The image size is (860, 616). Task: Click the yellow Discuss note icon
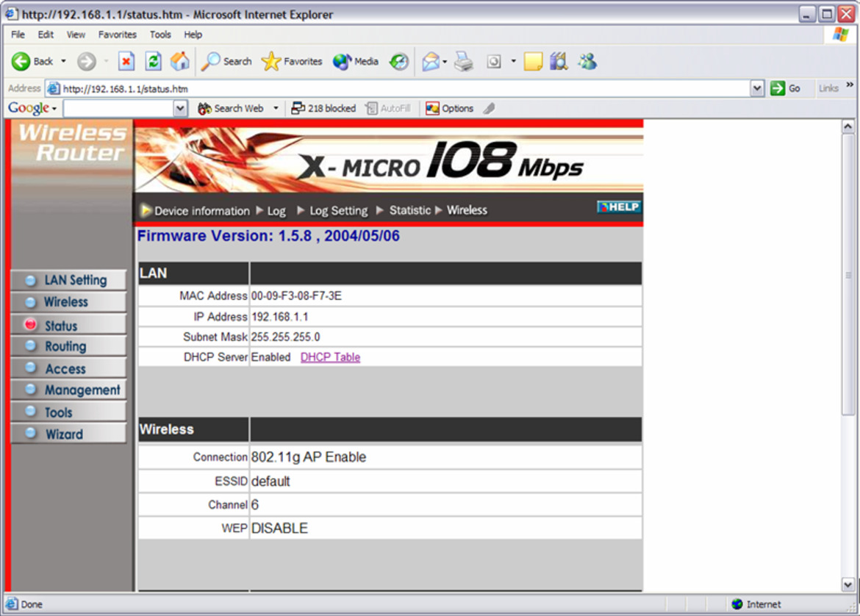coord(533,62)
